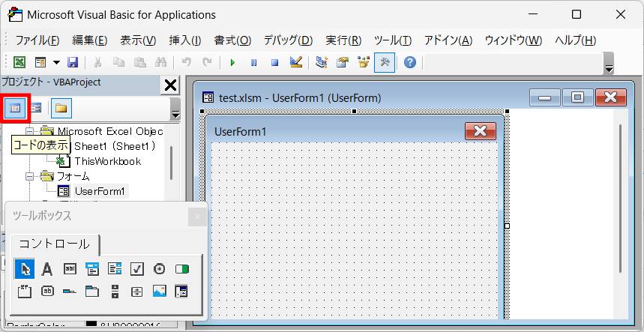Viewport: 644px width, 332px height.
Task: Click the View Code (コードの表示) icon
Action: click(x=15, y=109)
